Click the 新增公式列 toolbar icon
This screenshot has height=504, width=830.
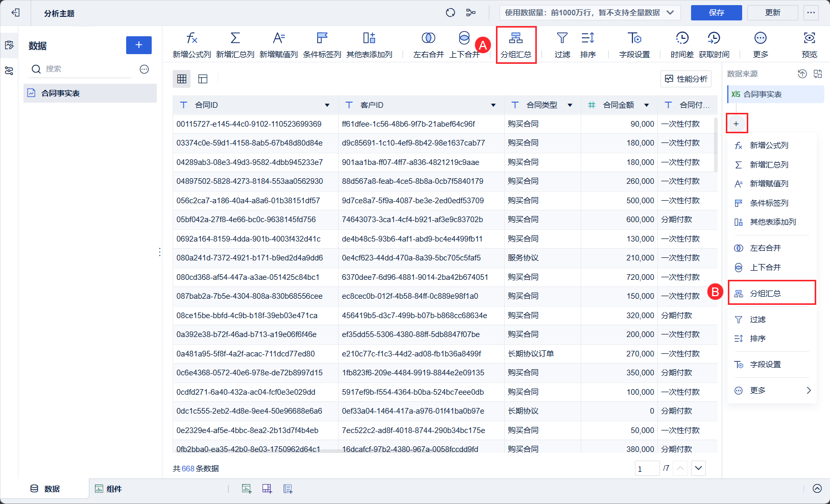(x=192, y=38)
